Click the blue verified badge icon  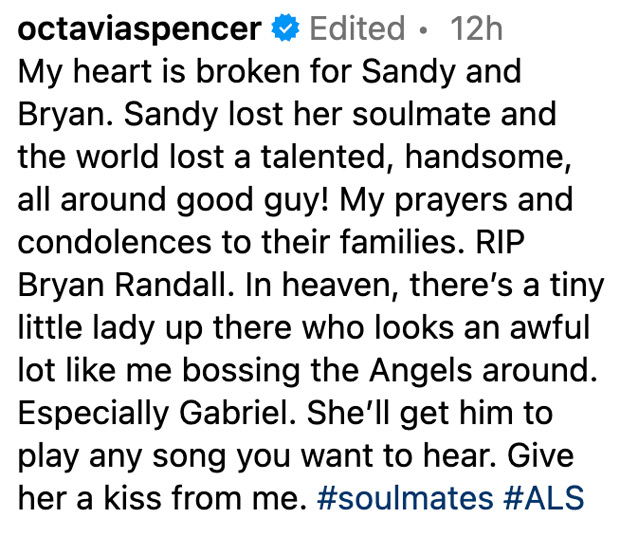pyautogui.click(x=285, y=28)
